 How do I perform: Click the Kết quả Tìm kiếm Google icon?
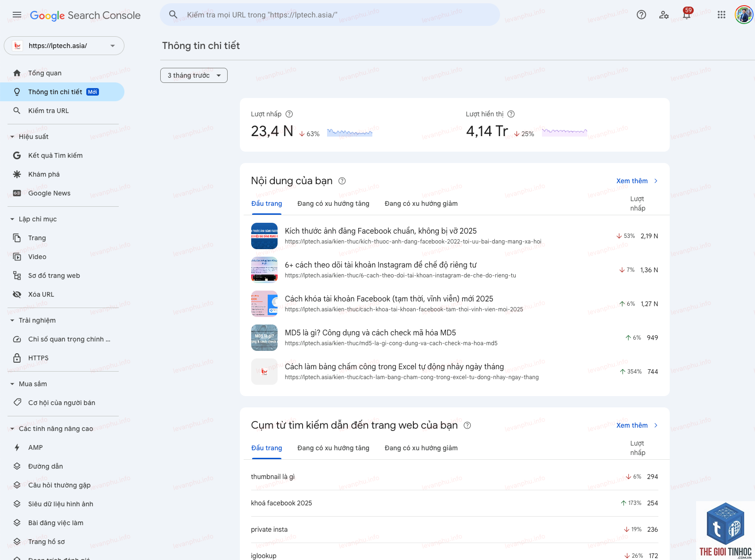[x=17, y=155]
